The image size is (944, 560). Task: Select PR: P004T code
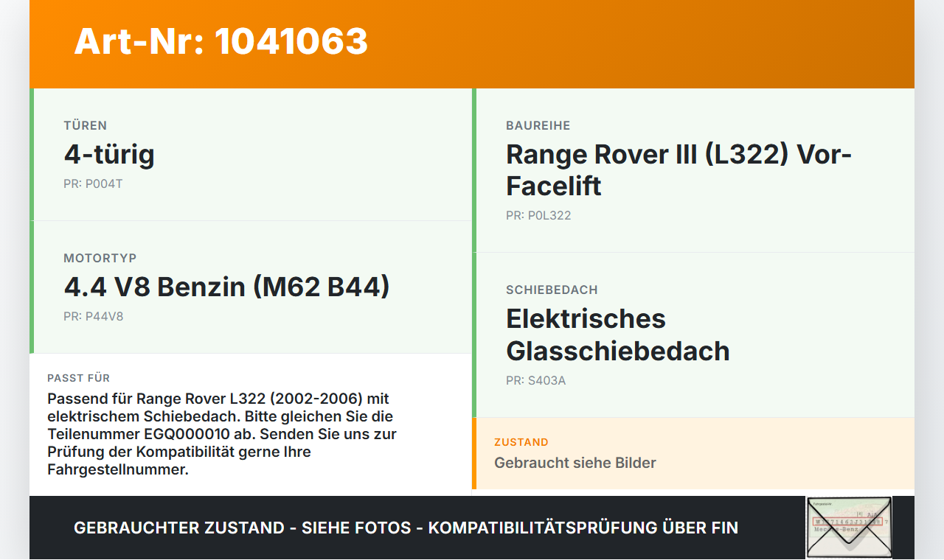(x=93, y=183)
